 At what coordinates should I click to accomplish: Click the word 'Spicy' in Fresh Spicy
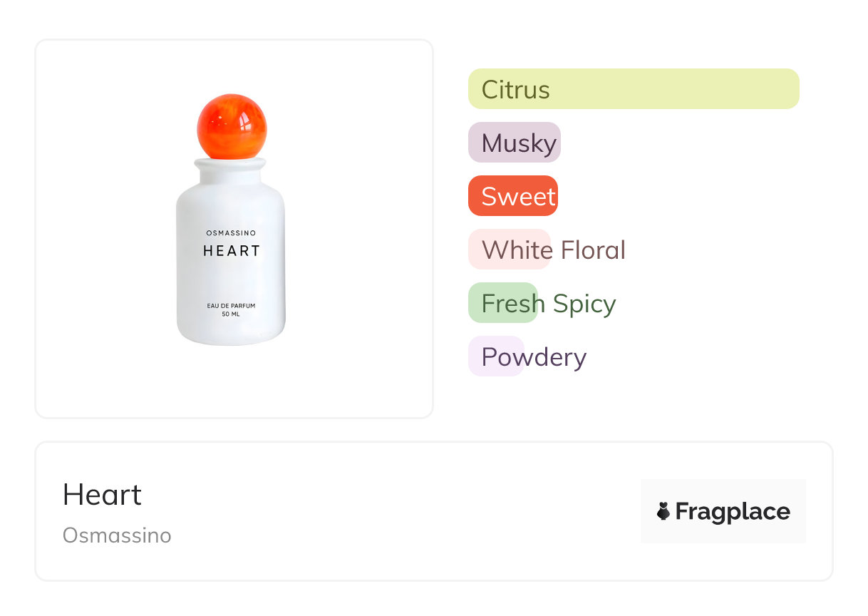(x=584, y=304)
